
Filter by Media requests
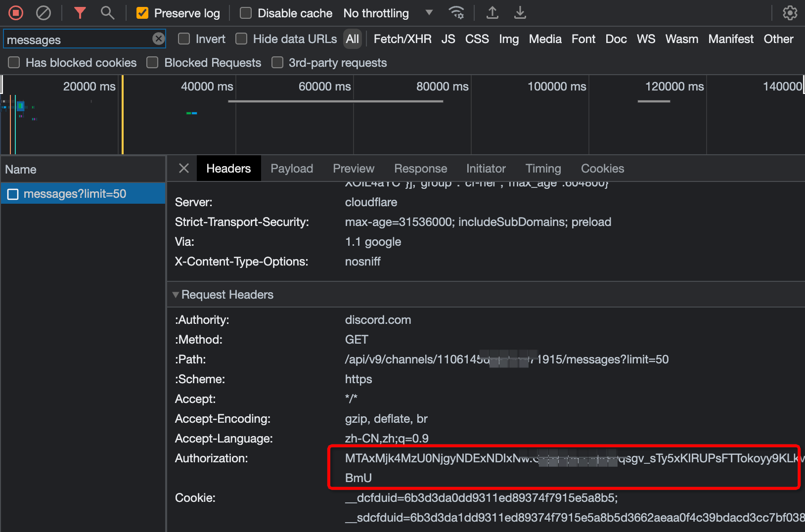coord(545,39)
